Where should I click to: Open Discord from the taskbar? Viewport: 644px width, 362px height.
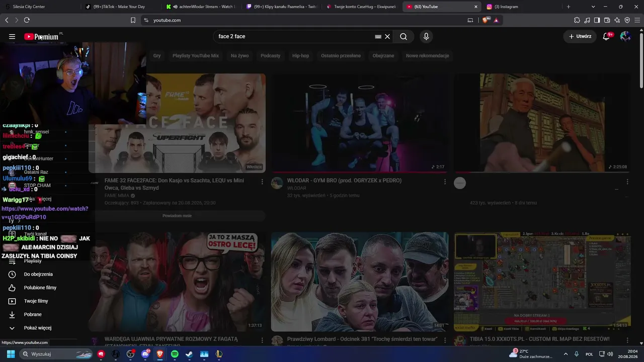[x=145, y=354]
